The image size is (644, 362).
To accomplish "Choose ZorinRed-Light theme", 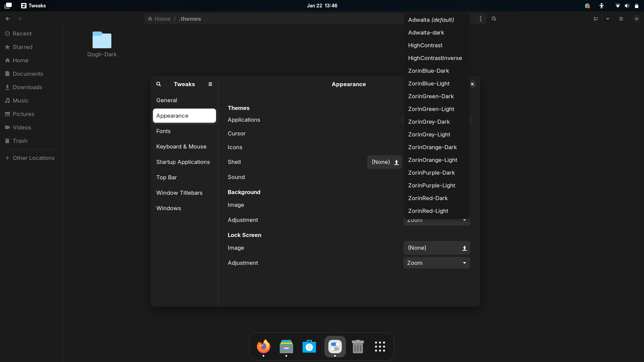I will 437,211.
